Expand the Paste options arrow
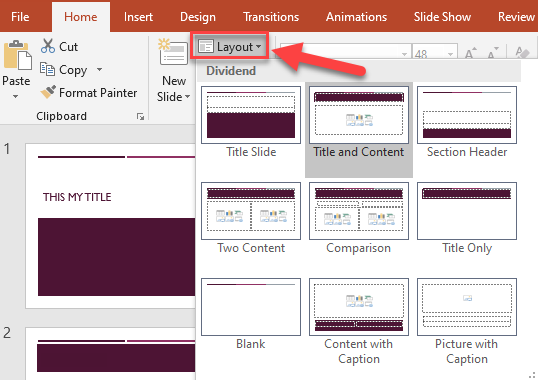Screen dimensions: 538x380 pyautogui.click(x=15, y=97)
